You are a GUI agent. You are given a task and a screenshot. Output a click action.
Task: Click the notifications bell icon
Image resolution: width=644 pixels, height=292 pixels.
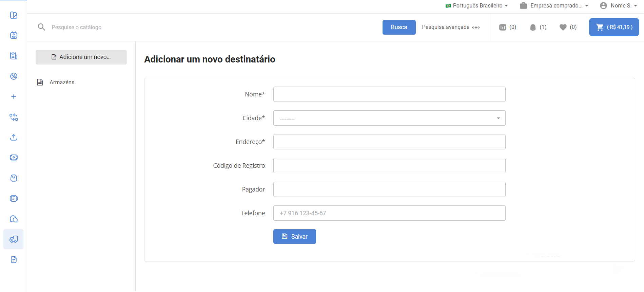[x=533, y=28]
